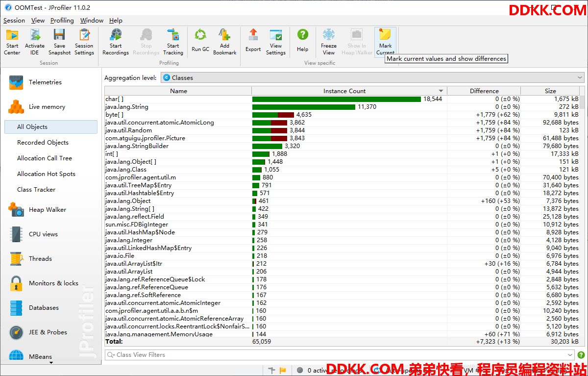Select the com.atguigu.jprofiler.Picture row
588x376 pixels.
point(342,138)
